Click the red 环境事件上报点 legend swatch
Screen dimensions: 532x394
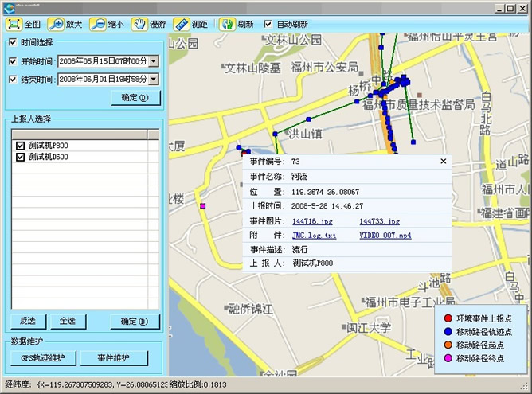[448, 318]
